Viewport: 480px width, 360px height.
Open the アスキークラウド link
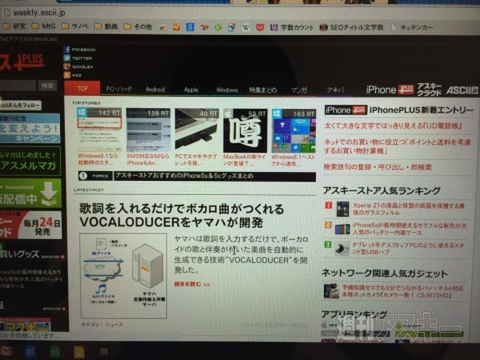(429, 89)
